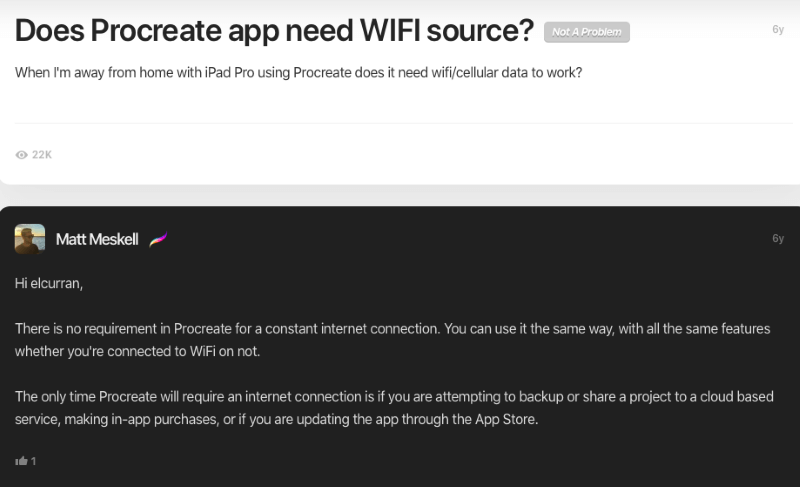Click the Procreate brush badge icon
The image size is (800, 487).
coord(158,239)
